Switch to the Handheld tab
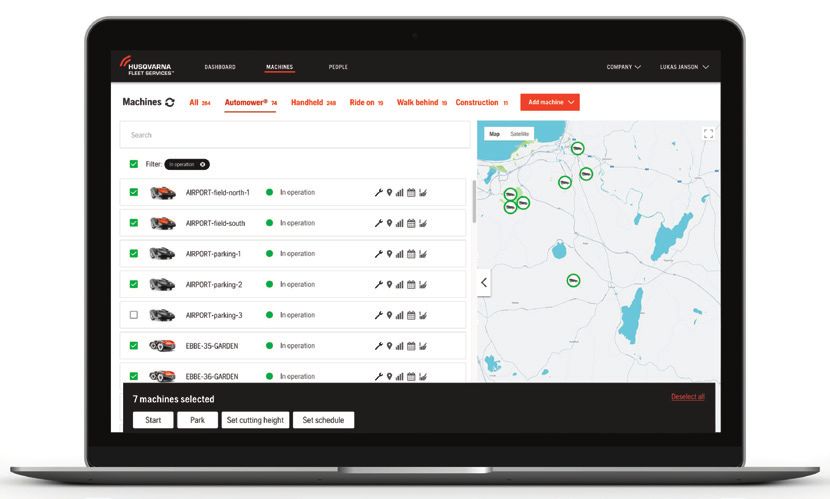Viewport: 830px width, 499px height. 313,103
